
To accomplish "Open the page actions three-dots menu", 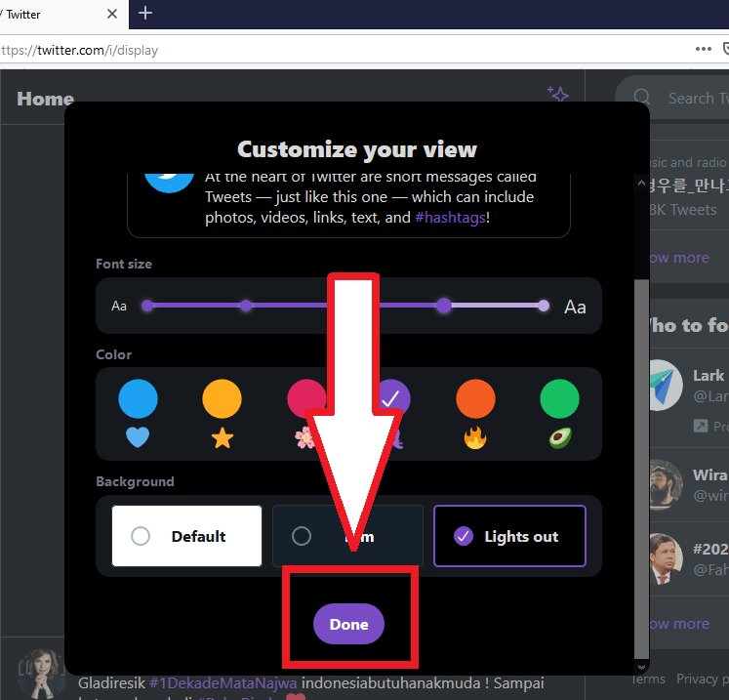I will click(x=703, y=49).
